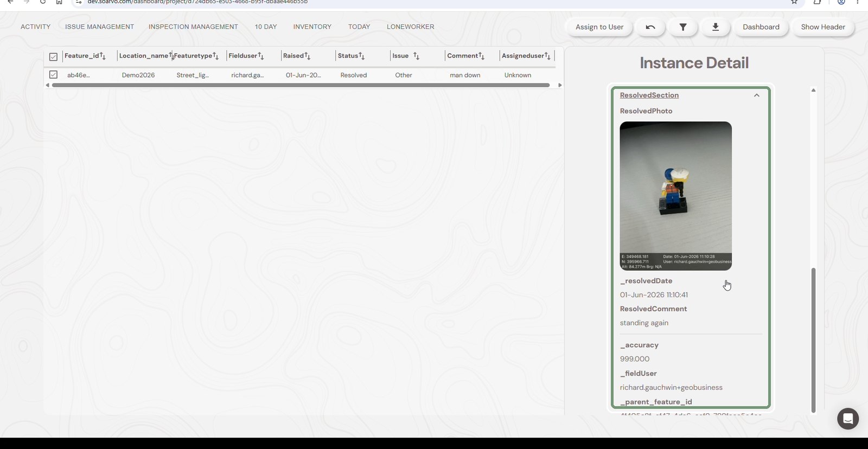Image resolution: width=868 pixels, height=449 pixels.
Task: Click the download icon button
Action: click(716, 27)
